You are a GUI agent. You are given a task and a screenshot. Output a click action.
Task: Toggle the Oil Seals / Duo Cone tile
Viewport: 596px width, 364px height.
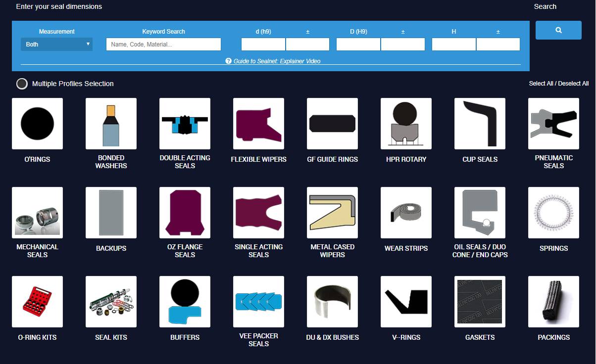coord(480,213)
